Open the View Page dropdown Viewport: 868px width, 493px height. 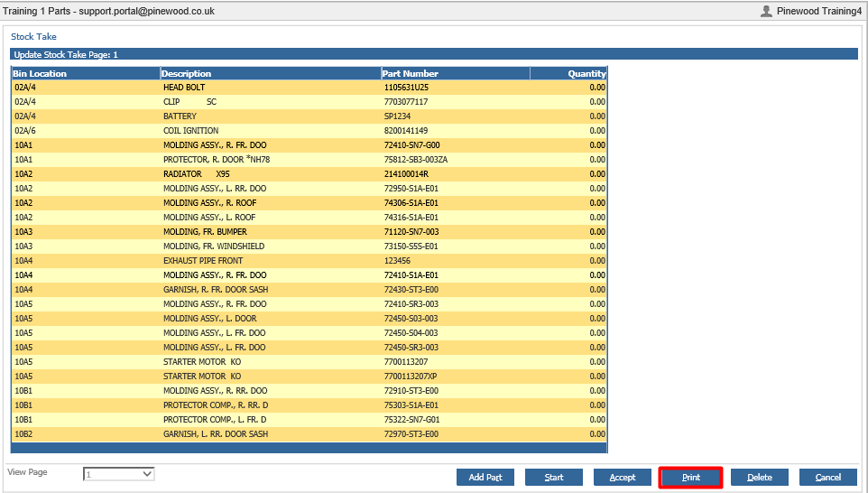pyautogui.click(x=118, y=474)
